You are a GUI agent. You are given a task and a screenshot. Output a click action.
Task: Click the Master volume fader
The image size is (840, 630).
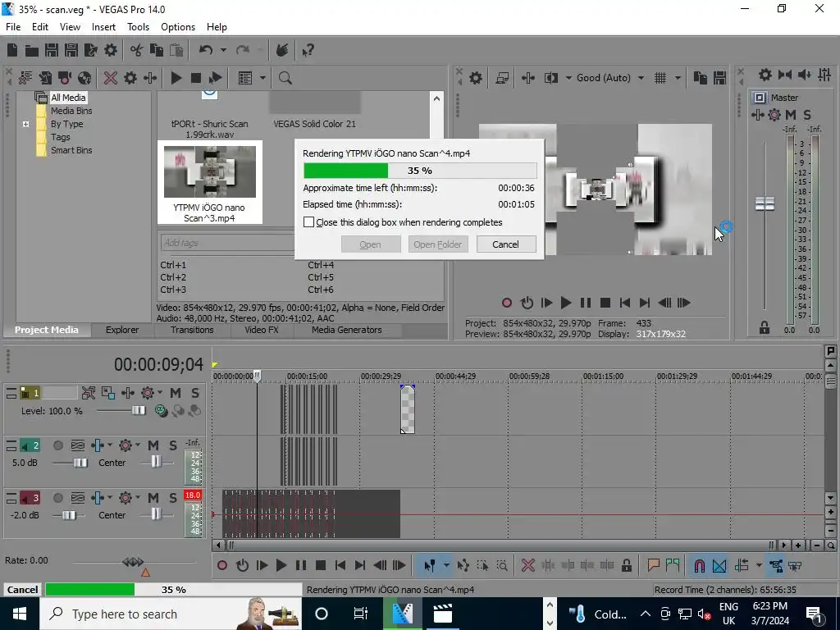coord(765,203)
